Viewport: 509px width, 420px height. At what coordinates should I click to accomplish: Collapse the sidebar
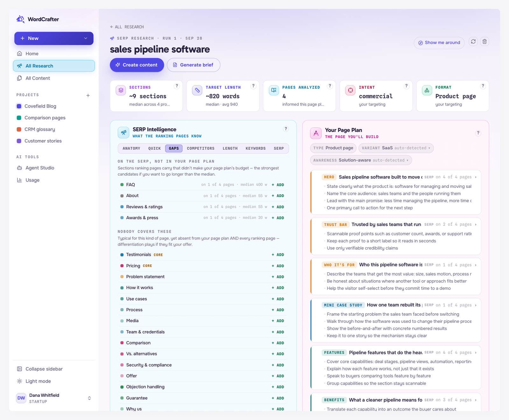pyautogui.click(x=54, y=369)
